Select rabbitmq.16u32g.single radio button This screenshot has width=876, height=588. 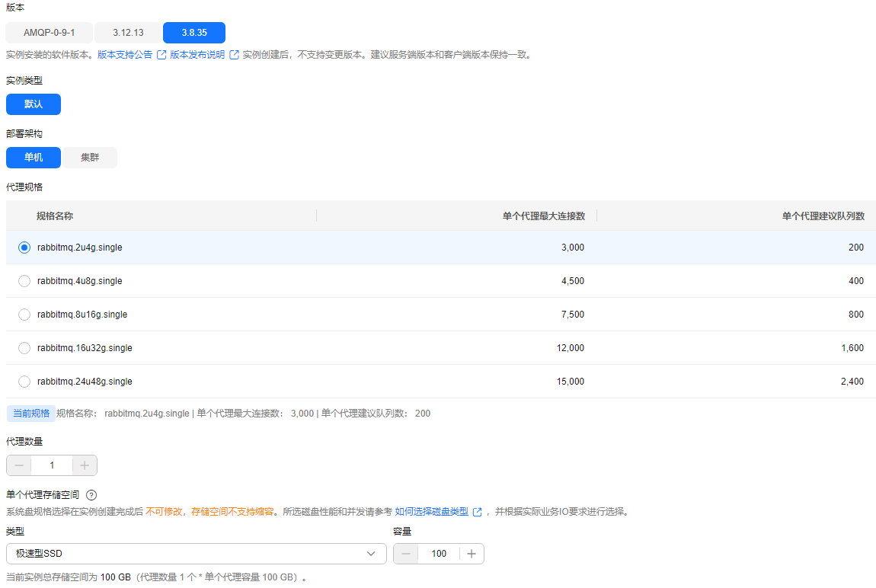pyautogui.click(x=24, y=348)
